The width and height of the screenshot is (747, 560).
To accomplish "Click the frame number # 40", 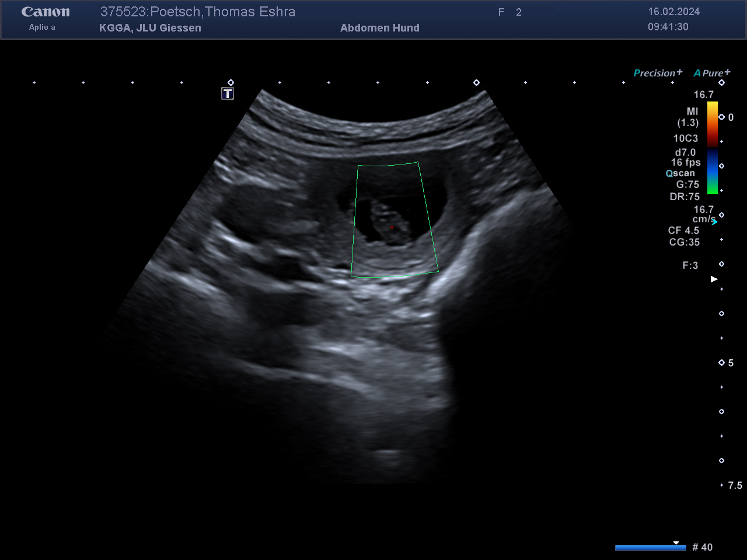I will pyautogui.click(x=702, y=547).
